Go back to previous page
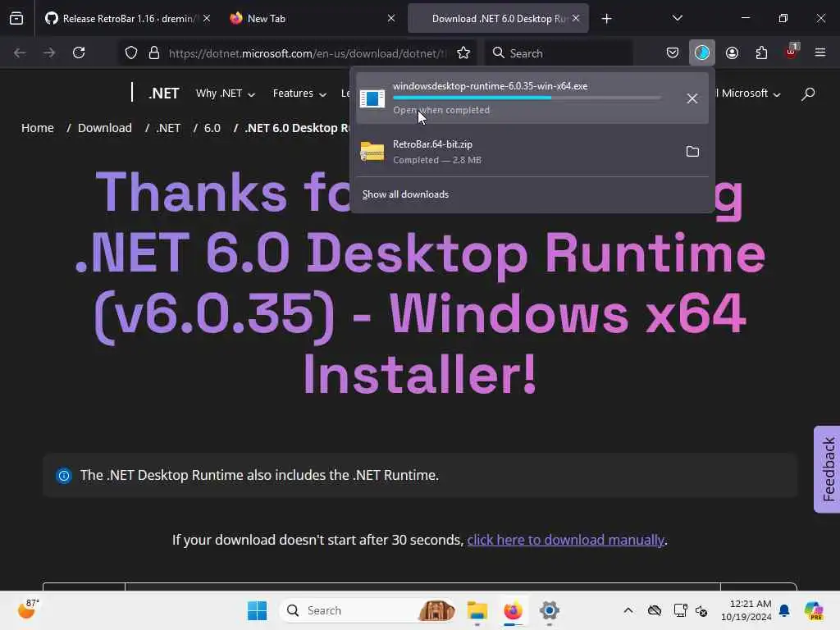 tap(20, 53)
